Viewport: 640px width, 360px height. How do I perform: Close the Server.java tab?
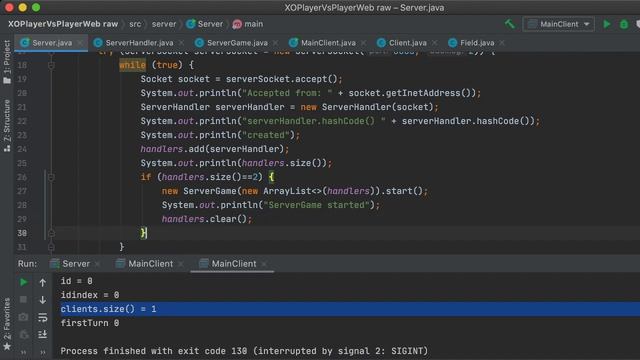point(80,43)
